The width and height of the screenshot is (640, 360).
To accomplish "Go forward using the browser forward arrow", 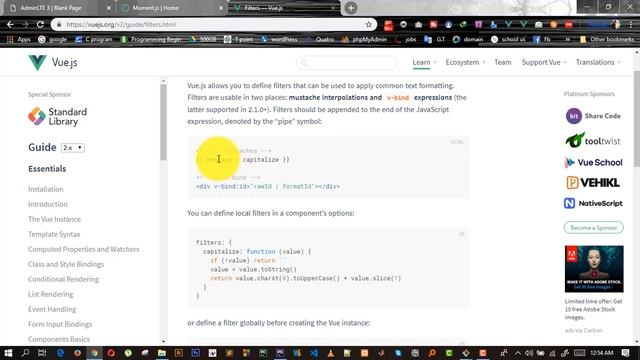I will [25, 24].
